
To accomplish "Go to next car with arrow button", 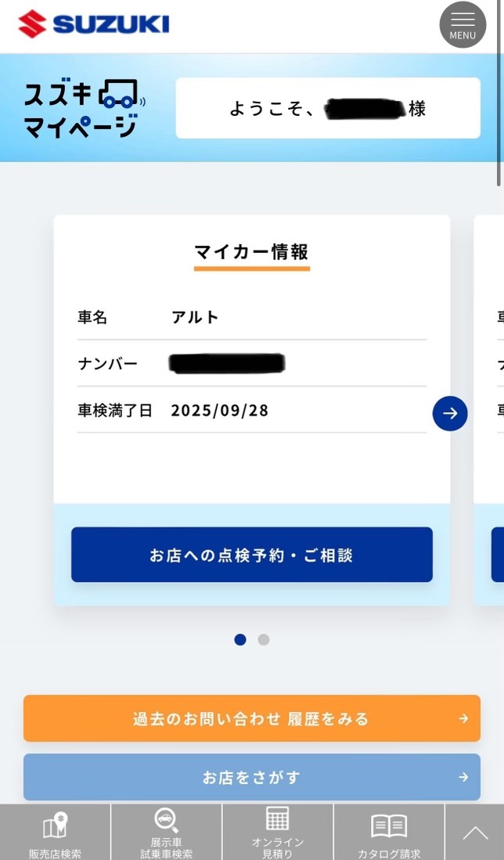I will pos(450,414).
